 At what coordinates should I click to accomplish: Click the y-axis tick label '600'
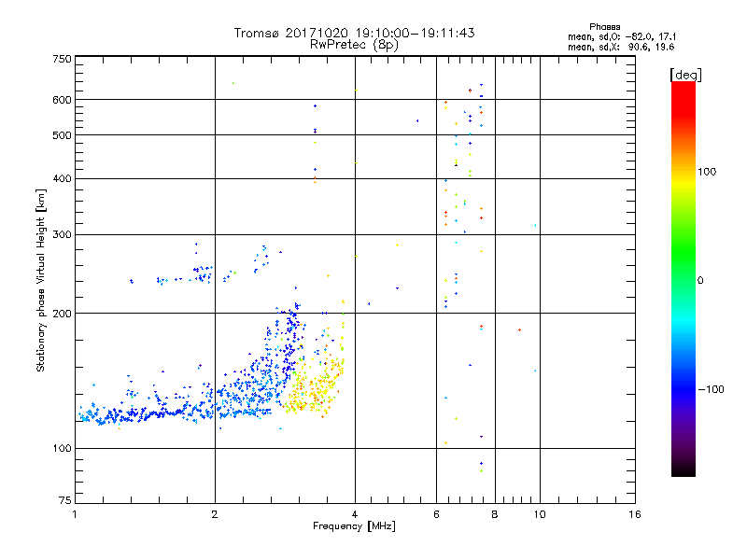pos(62,100)
